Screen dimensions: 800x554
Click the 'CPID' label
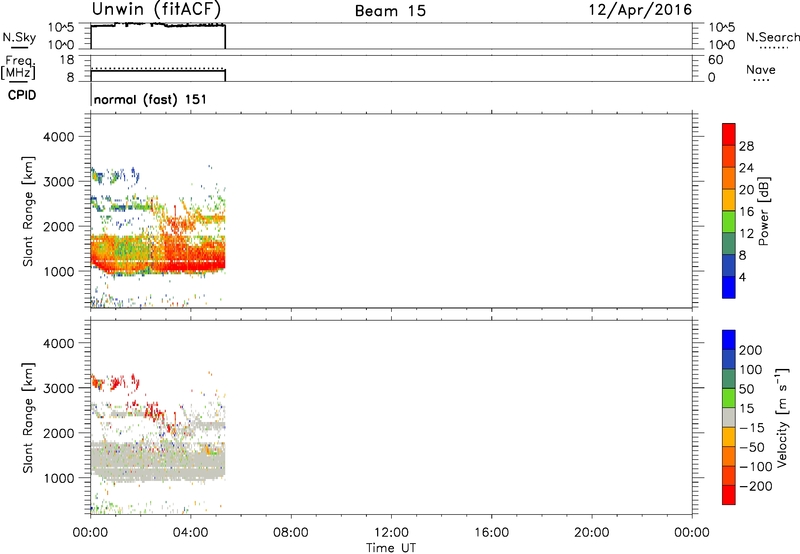(x=22, y=95)
